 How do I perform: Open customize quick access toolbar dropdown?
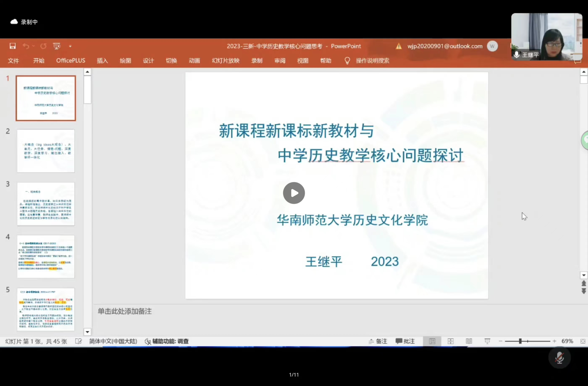pos(70,46)
